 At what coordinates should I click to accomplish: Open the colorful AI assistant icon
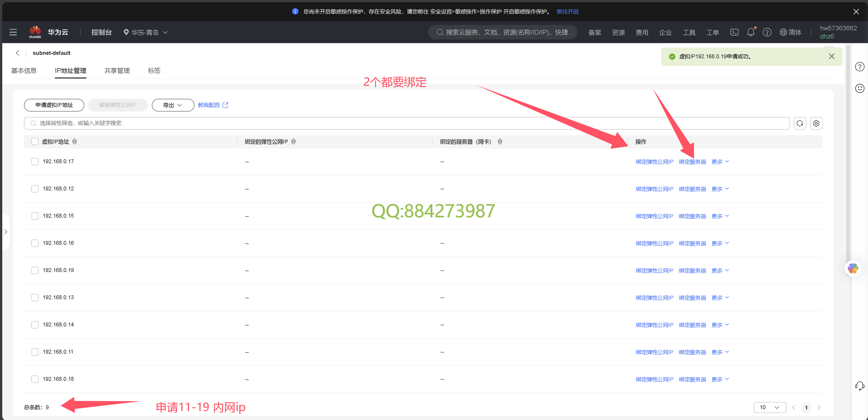[853, 268]
